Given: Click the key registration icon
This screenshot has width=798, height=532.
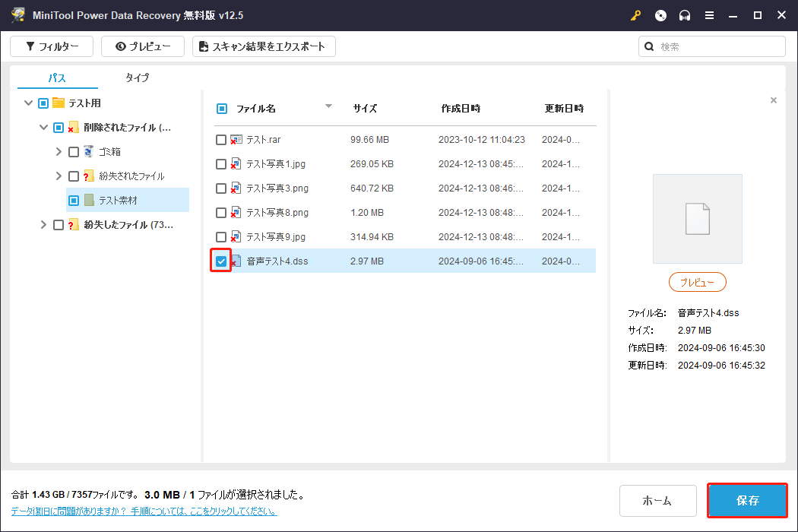Looking at the screenshot, I should [x=635, y=16].
